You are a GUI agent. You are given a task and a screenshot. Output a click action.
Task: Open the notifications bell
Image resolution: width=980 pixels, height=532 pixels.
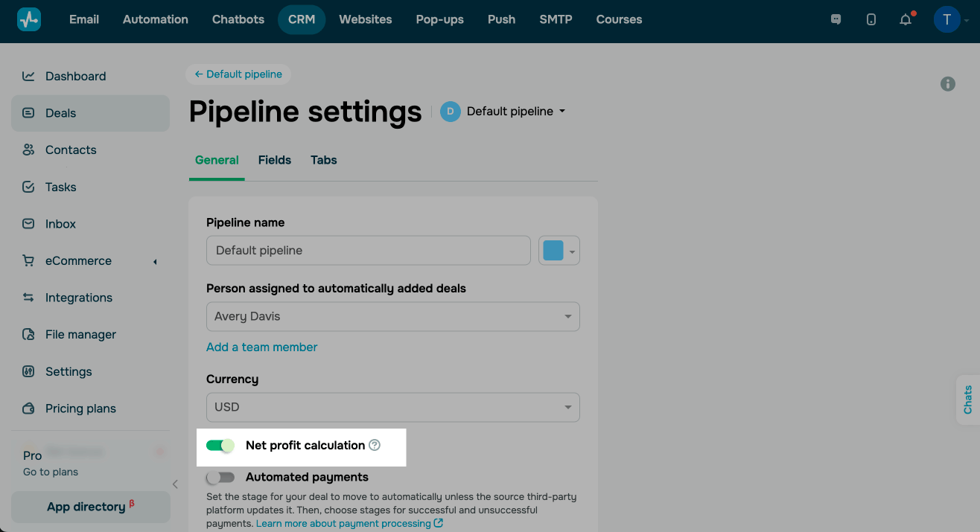[906, 20]
